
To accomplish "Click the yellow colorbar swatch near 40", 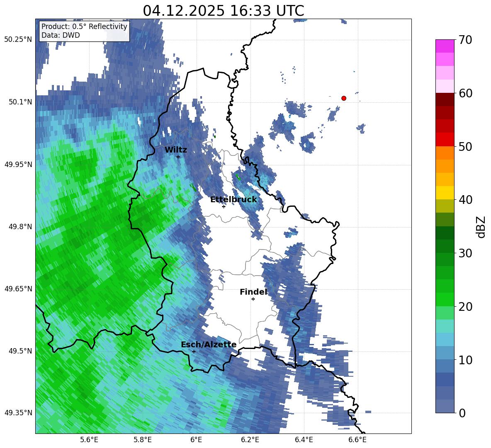I will click(445, 193).
